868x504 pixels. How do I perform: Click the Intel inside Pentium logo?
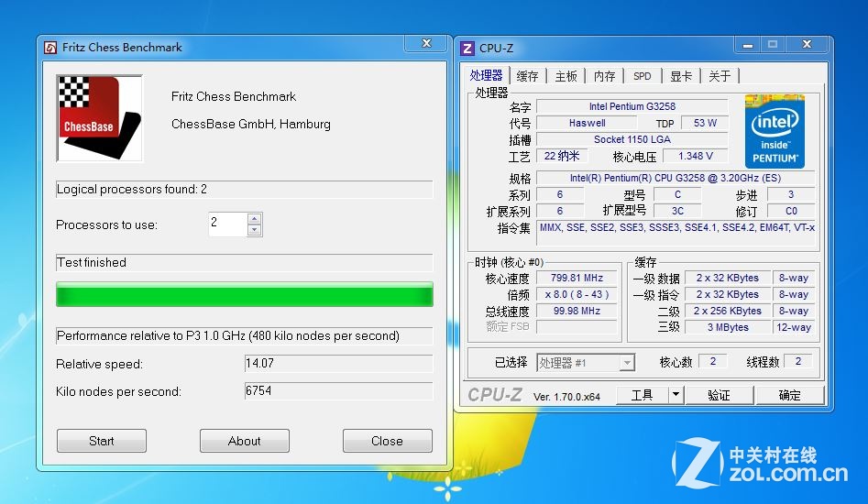[775, 132]
